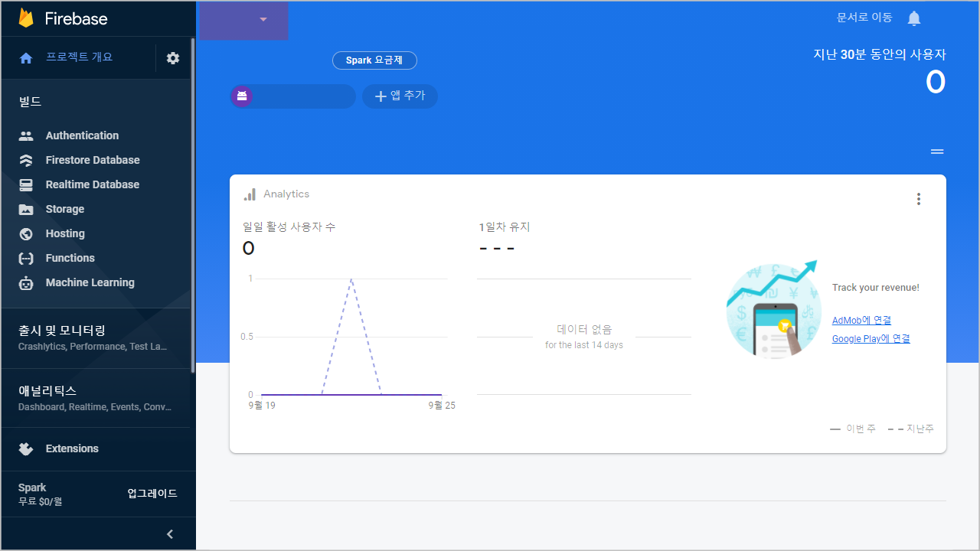Image resolution: width=980 pixels, height=551 pixels.
Task: Follow the Google Play에 연결 link
Action: coord(871,339)
